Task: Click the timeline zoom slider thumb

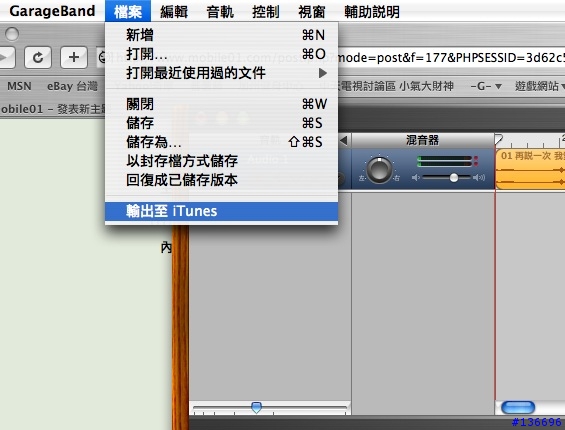Action: [x=256, y=408]
